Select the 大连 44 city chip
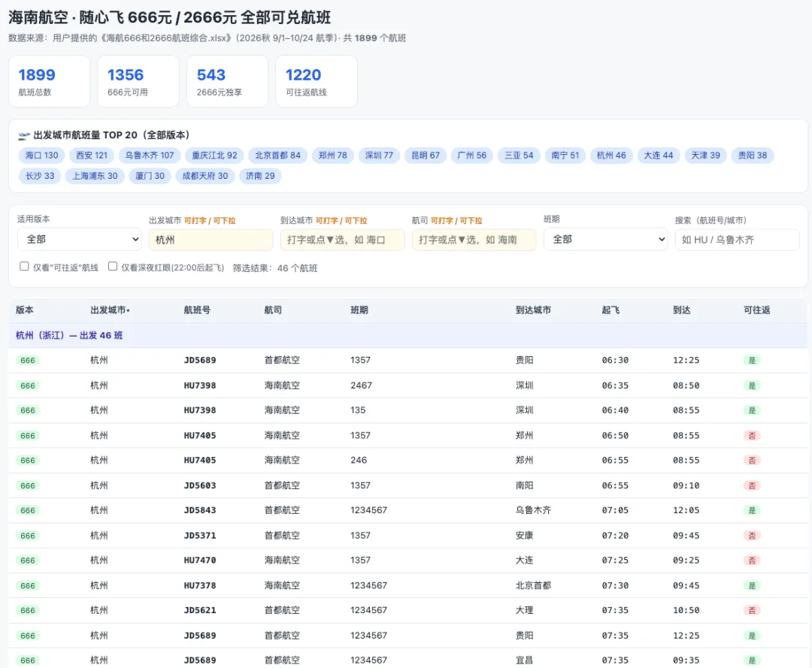Screen dimensions: 812x668 (x=658, y=156)
